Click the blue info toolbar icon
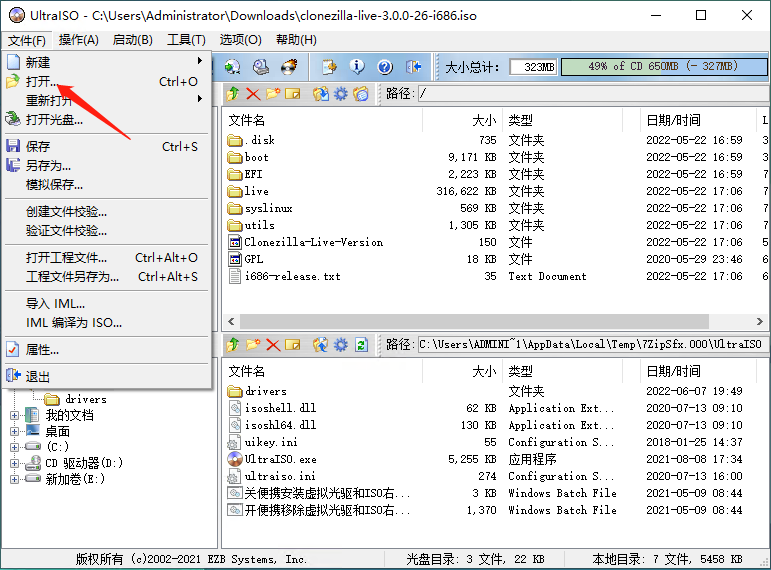Viewport: 771px width, 570px height. [357, 66]
